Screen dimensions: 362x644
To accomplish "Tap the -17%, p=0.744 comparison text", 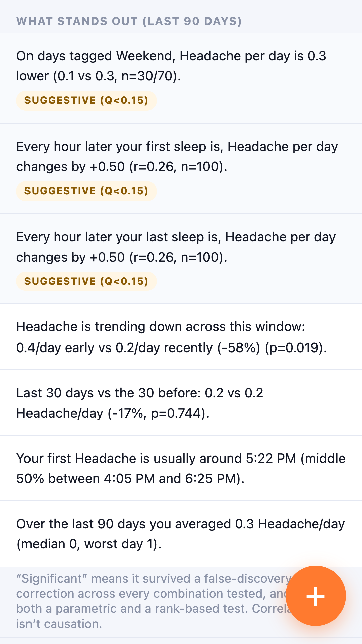I will (158, 413).
